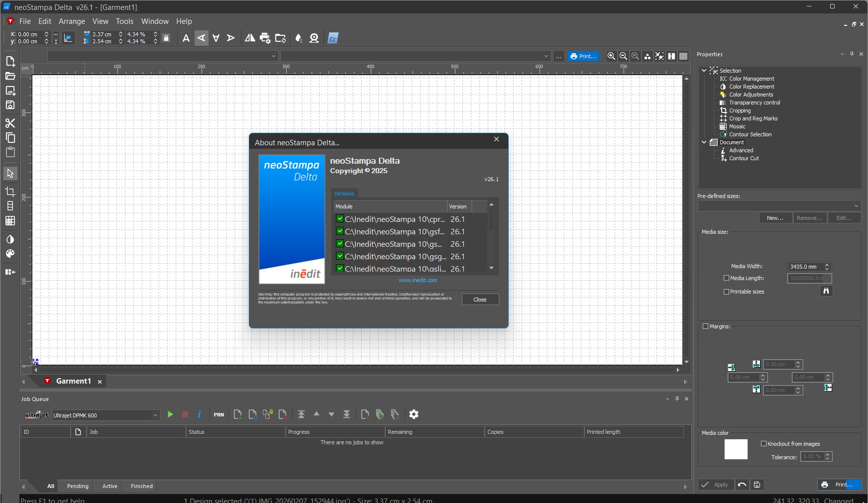
Task: Open the Arrange menu
Action: point(72,21)
